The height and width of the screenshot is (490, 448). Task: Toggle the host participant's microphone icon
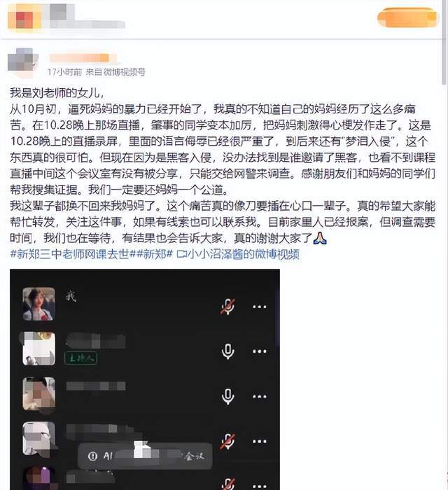click(x=227, y=351)
